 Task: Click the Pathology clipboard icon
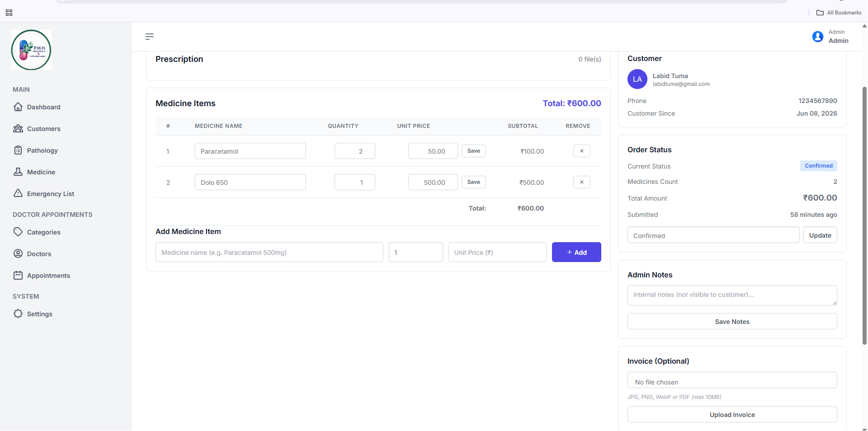[x=18, y=150]
